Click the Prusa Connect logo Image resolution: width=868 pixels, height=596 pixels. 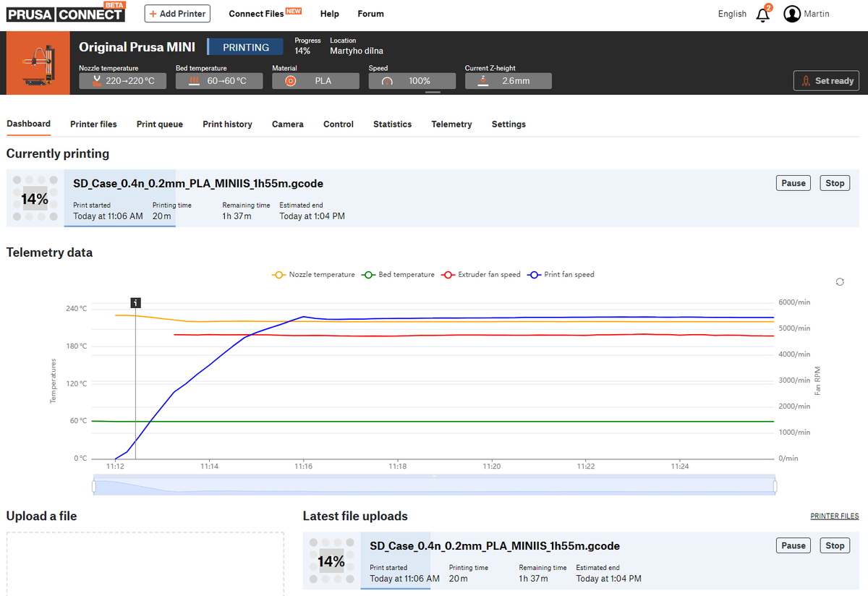tap(65, 12)
